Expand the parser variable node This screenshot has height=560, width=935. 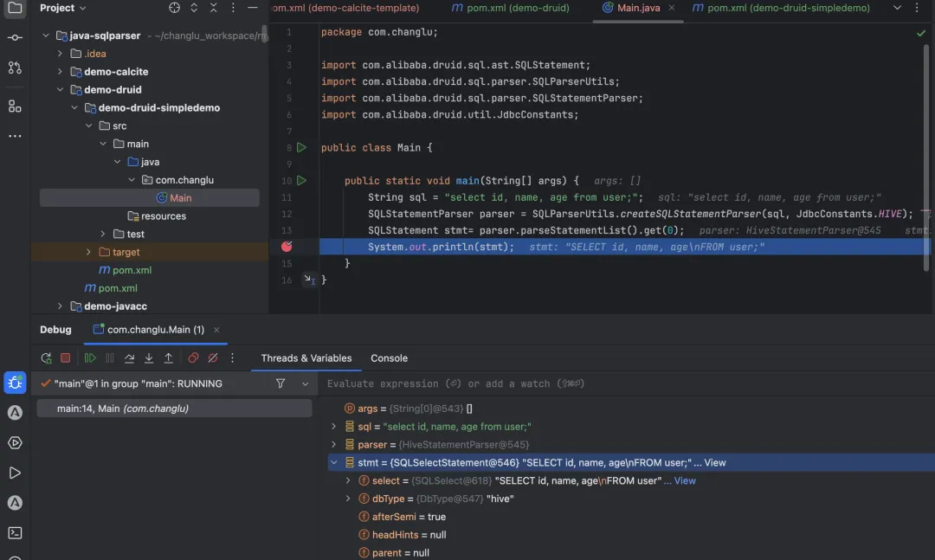334,445
